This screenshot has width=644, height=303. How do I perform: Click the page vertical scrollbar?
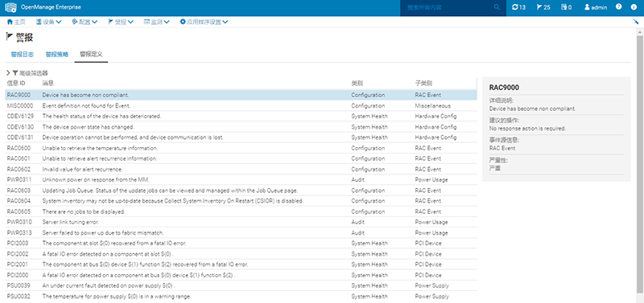click(640, 164)
